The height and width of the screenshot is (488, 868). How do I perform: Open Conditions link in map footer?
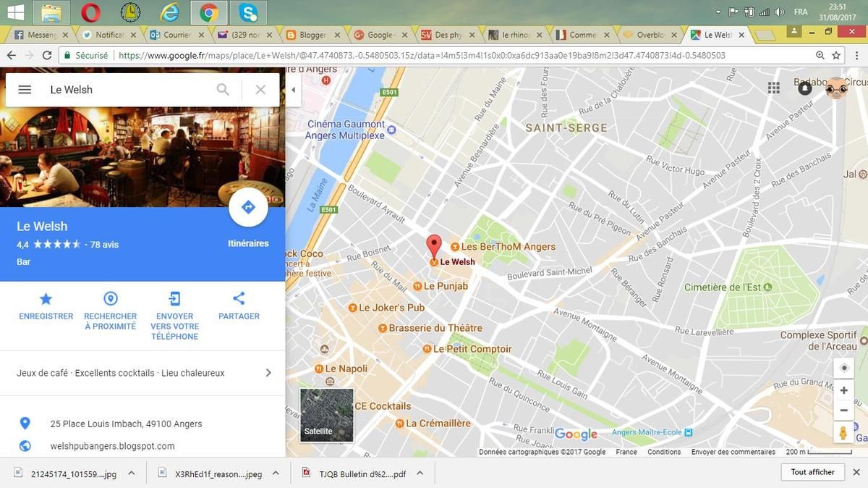point(664,452)
